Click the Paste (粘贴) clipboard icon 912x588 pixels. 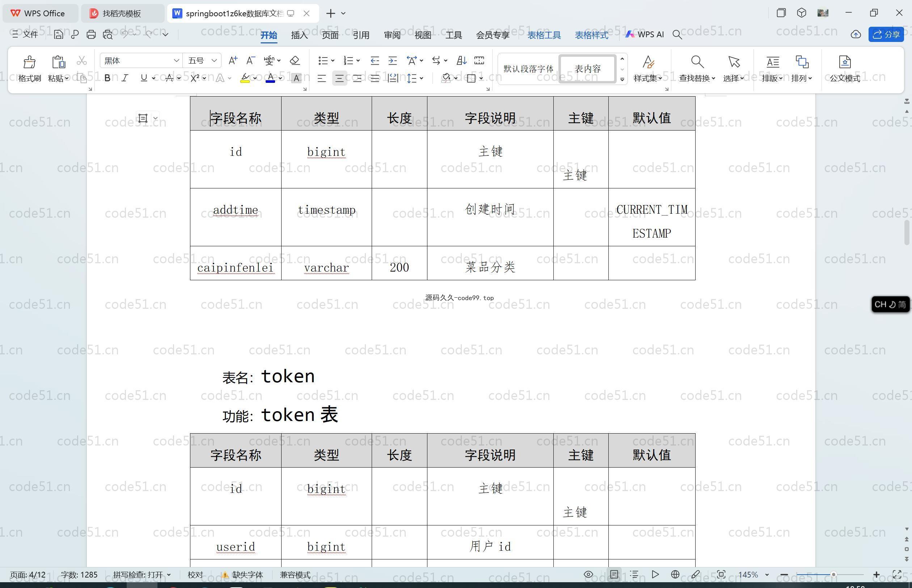pyautogui.click(x=59, y=62)
